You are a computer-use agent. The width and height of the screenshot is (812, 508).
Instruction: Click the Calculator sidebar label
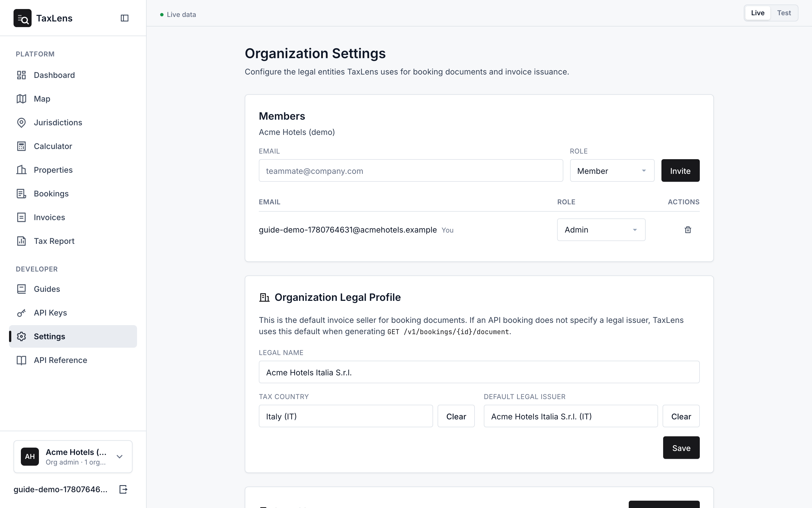pyautogui.click(x=53, y=146)
